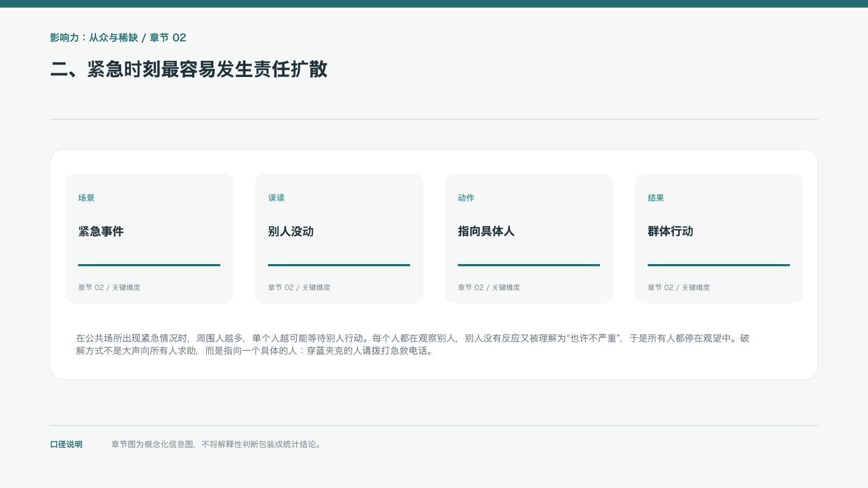Select the 别人没动 card title
The height and width of the screenshot is (488, 868).
click(x=291, y=232)
